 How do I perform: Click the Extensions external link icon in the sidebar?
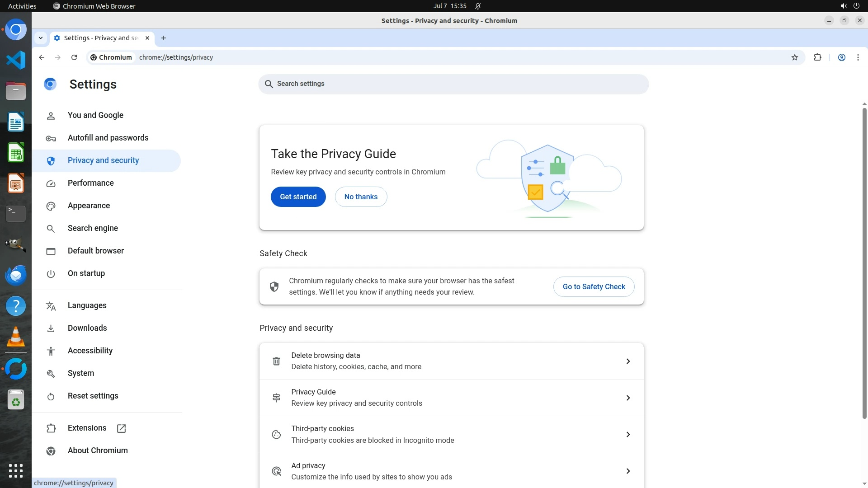coord(121,428)
